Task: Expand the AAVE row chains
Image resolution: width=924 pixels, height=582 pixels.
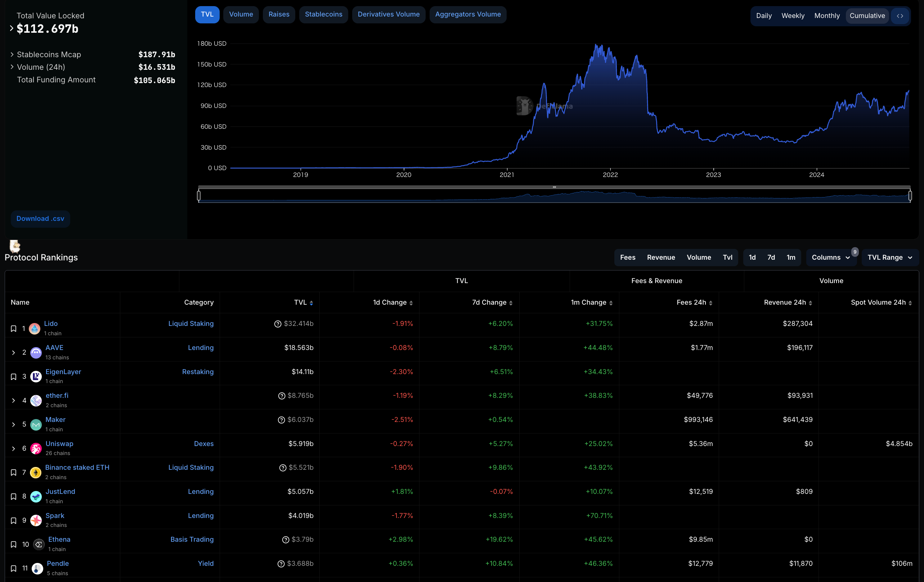Action: coord(13,353)
